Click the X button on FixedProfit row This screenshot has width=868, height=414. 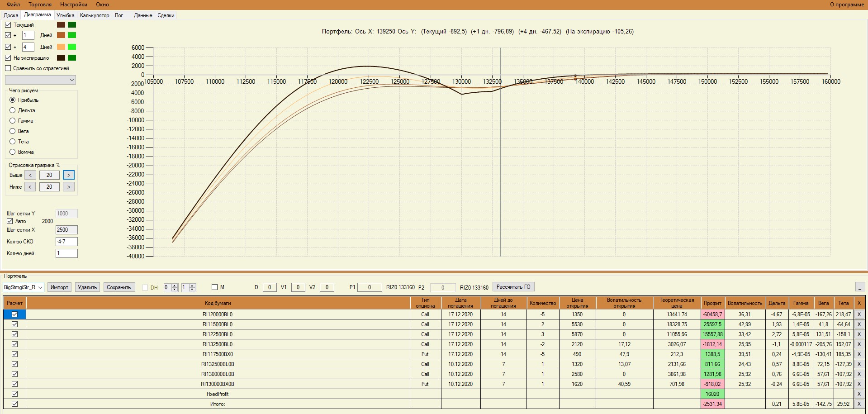[859, 394]
